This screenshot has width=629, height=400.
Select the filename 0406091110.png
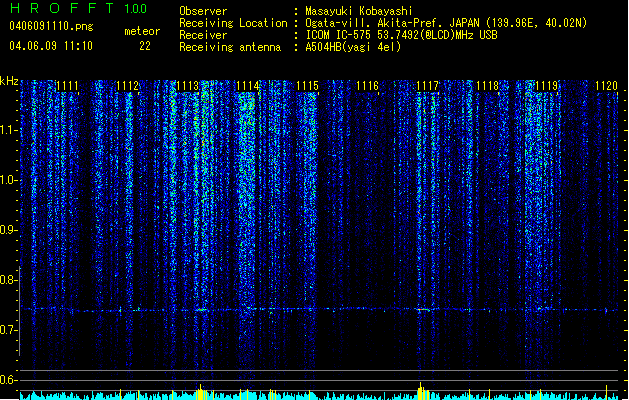click(51, 26)
